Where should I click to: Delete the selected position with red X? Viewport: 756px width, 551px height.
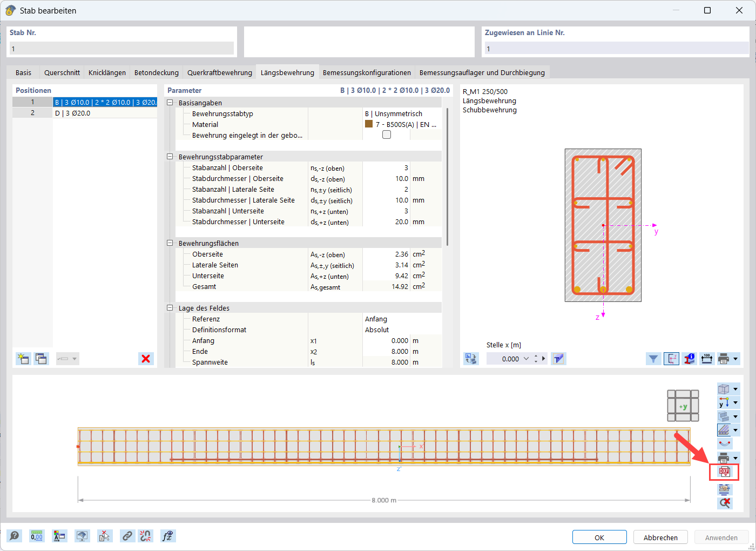tap(146, 359)
